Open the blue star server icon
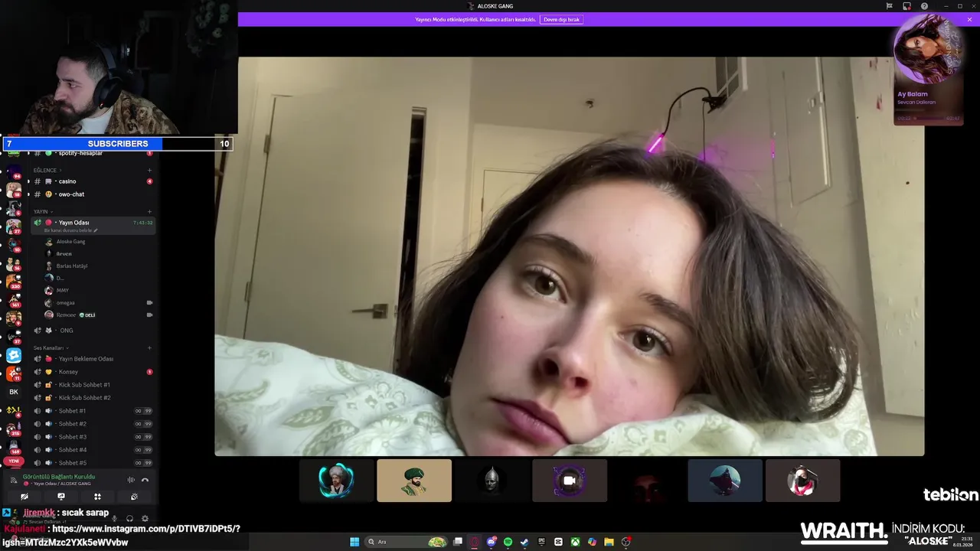Screen dimensions: 980x551 click(14, 355)
